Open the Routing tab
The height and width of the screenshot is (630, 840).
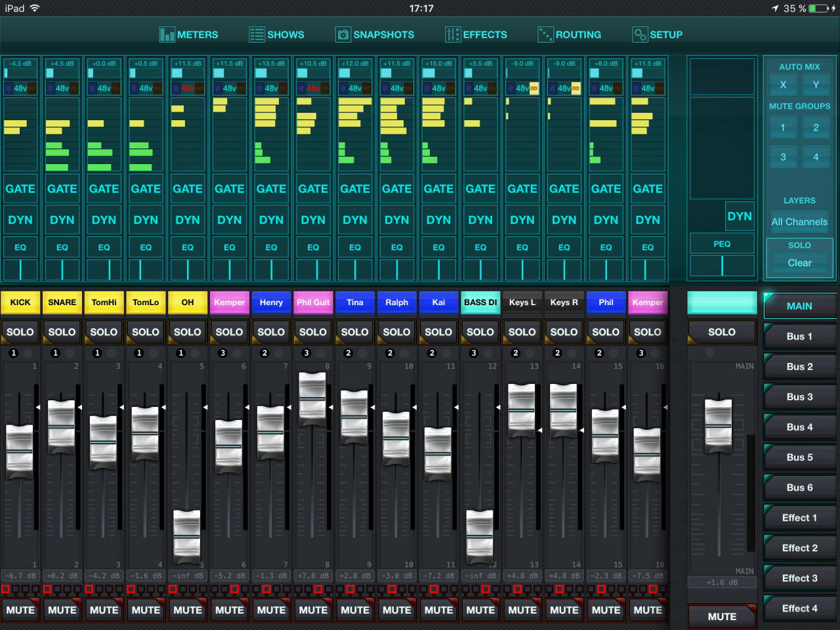click(x=570, y=34)
